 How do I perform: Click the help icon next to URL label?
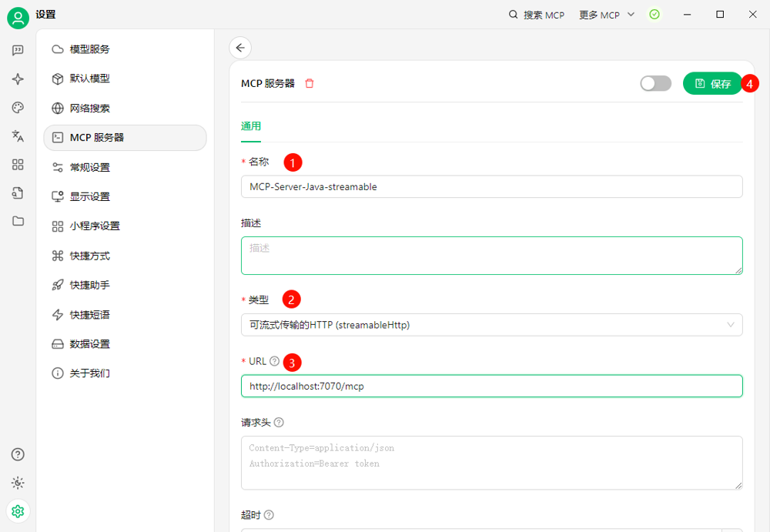click(x=275, y=361)
